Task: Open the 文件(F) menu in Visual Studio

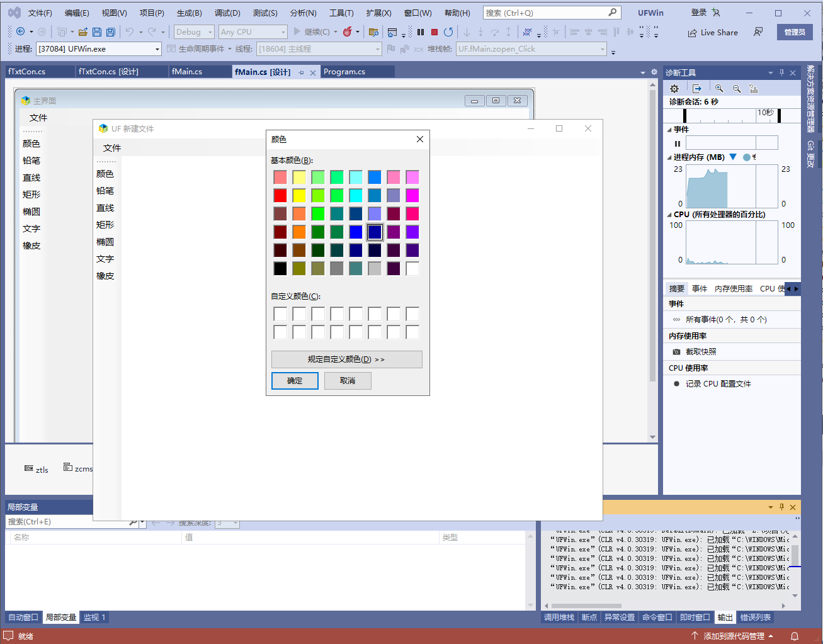Action: tap(40, 13)
